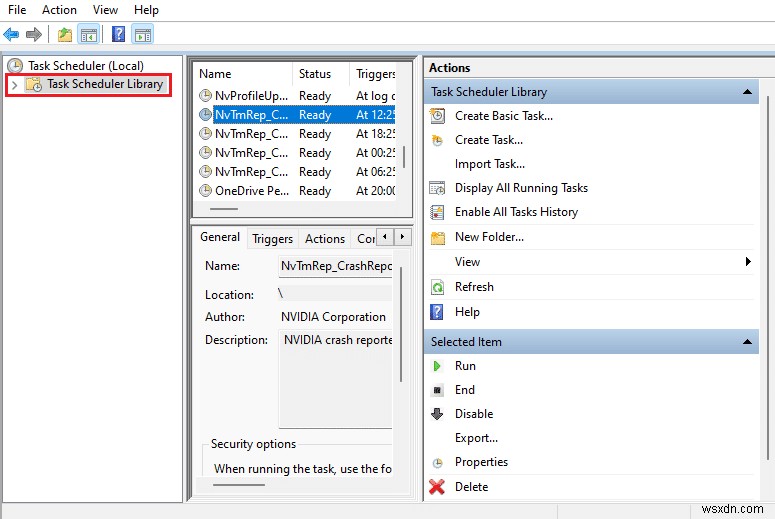The width and height of the screenshot is (775, 519).
Task: Click the General details vertical scrollbar
Action: (401, 324)
